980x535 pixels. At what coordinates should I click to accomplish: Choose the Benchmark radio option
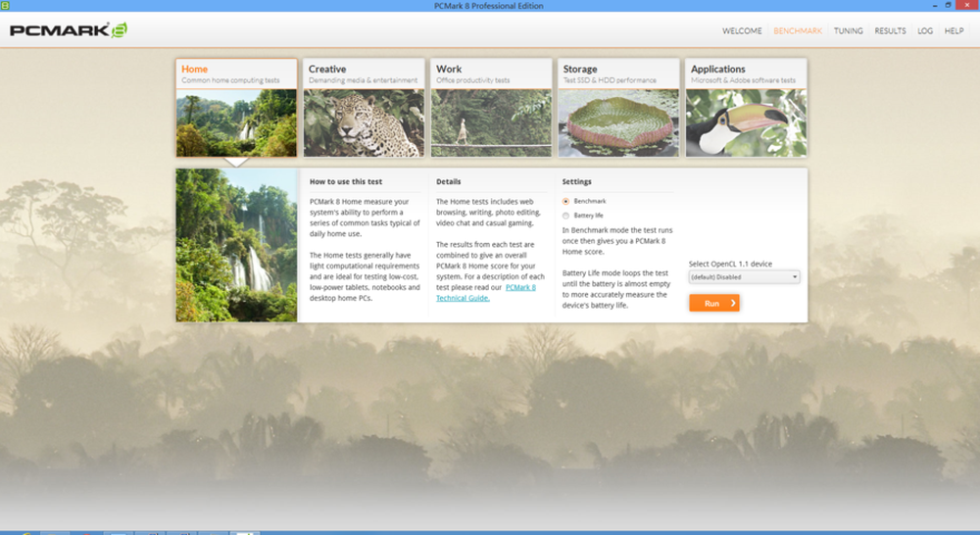(x=565, y=201)
